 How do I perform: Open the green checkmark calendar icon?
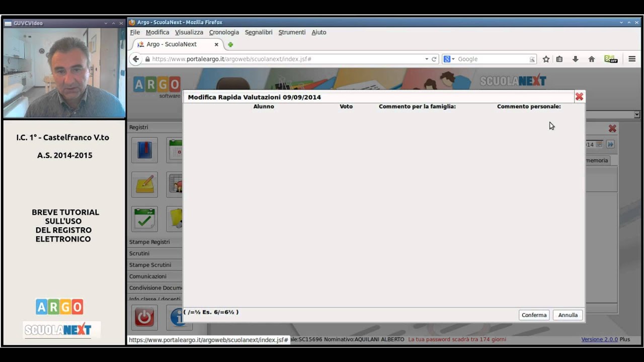pyautogui.click(x=144, y=219)
